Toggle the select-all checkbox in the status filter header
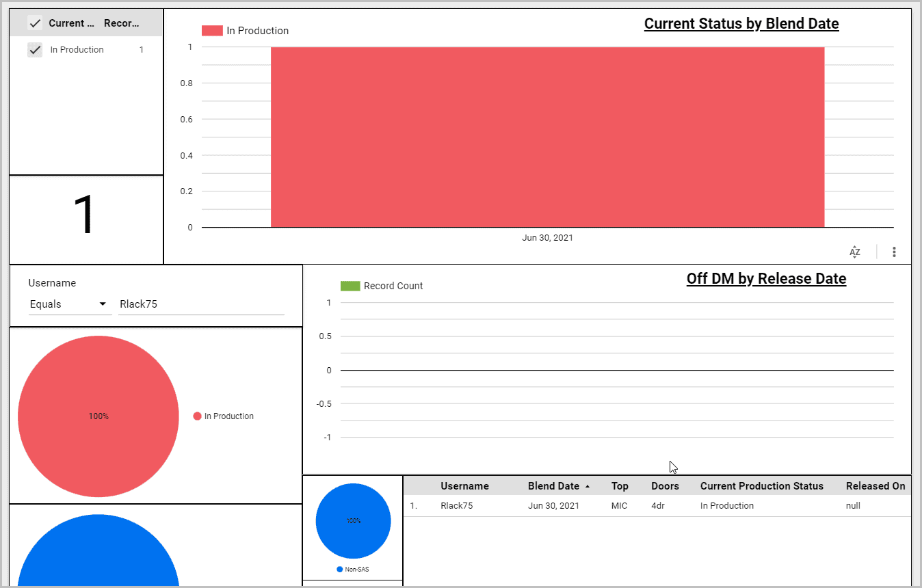 35,23
